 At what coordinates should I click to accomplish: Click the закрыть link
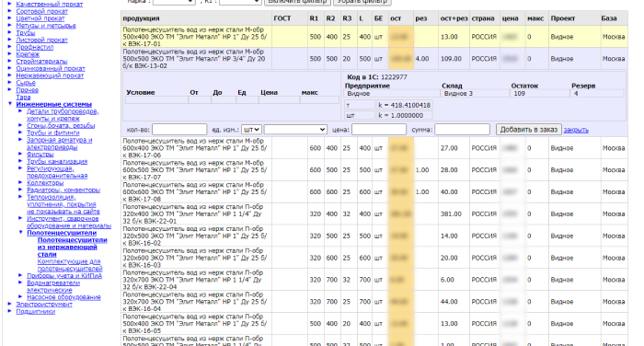point(576,130)
